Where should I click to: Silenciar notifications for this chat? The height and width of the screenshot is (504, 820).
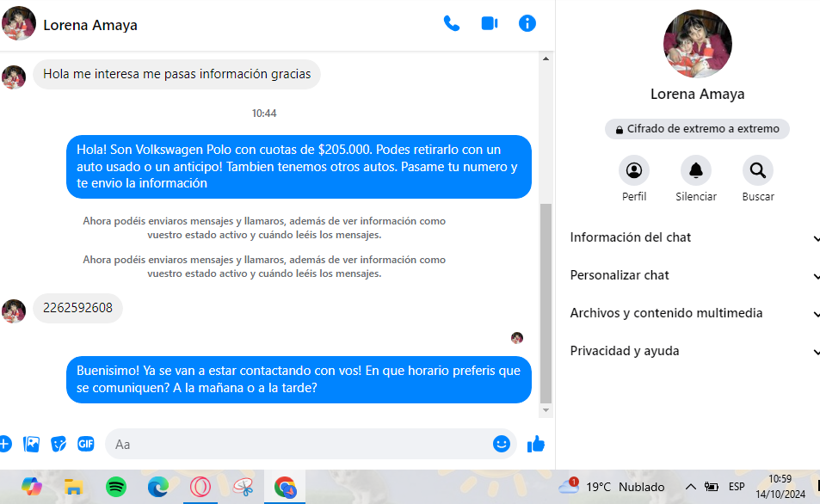point(695,170)
